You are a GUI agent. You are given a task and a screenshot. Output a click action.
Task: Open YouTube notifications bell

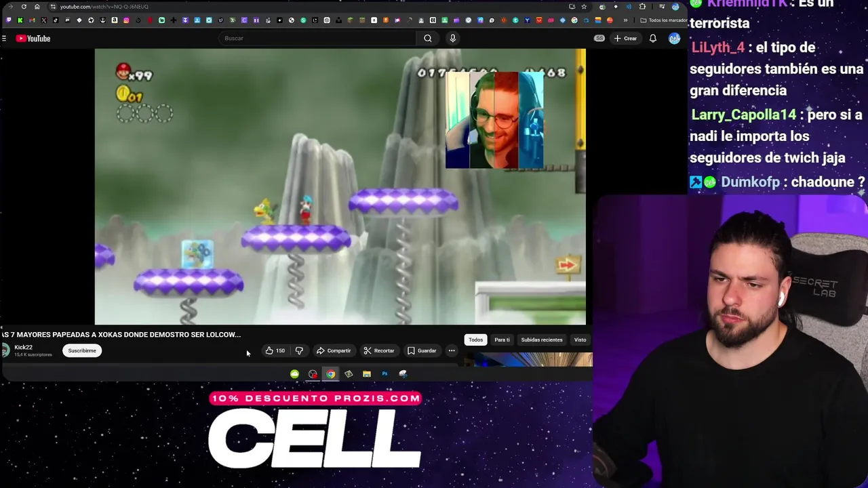[x=652, y=39]
